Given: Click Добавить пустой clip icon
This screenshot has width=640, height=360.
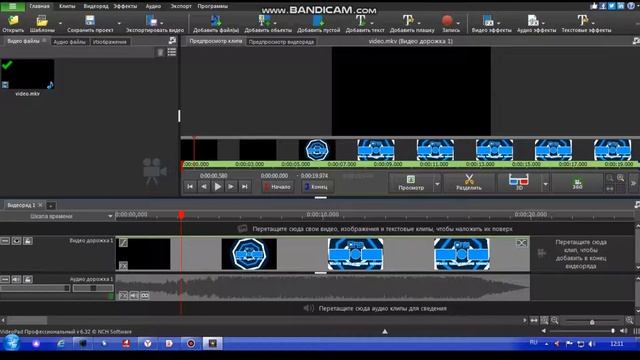Looking at the screenshot, I should point(318,20).
